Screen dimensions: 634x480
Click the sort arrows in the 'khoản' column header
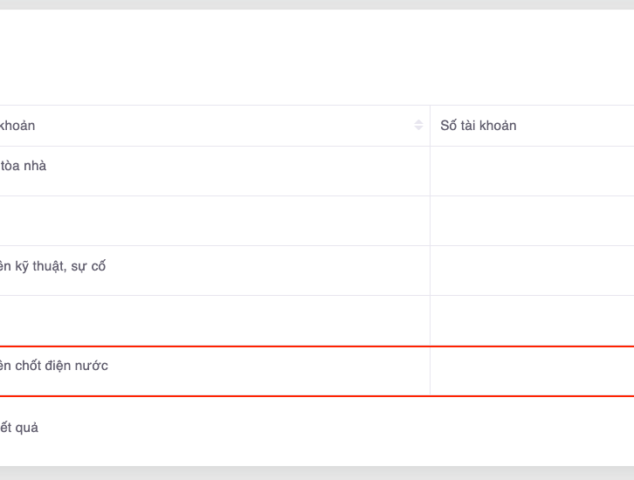click(x=418, y=126)
